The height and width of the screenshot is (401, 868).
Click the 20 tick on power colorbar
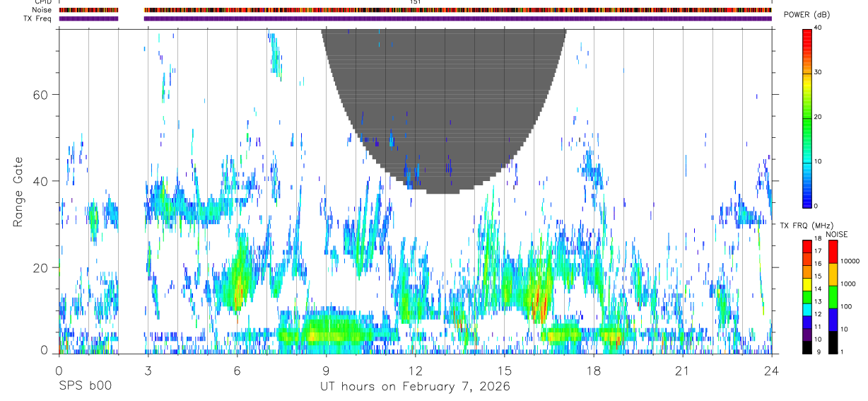tap(818, 117)
